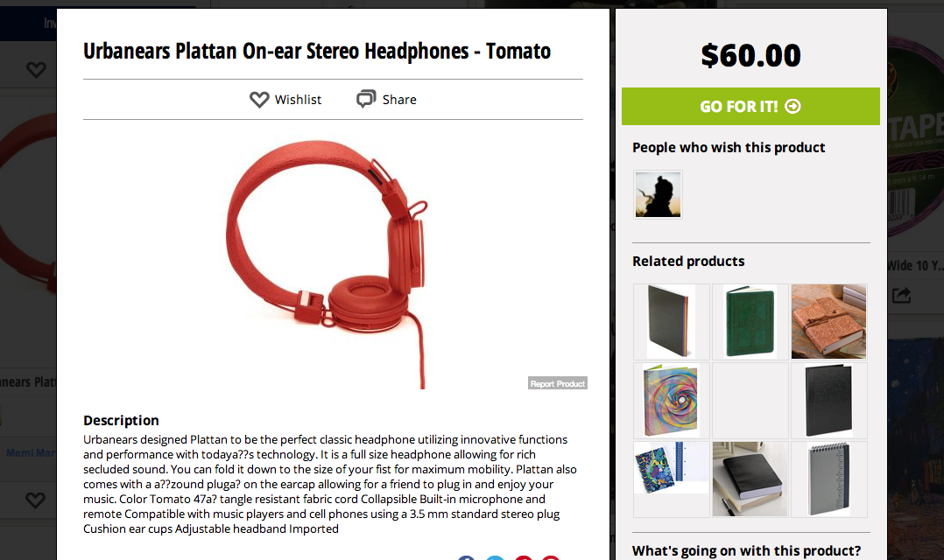Click the Memi Mar user link at left
The width and height of the screenshot is (944, 560).
tap(32, 453)
